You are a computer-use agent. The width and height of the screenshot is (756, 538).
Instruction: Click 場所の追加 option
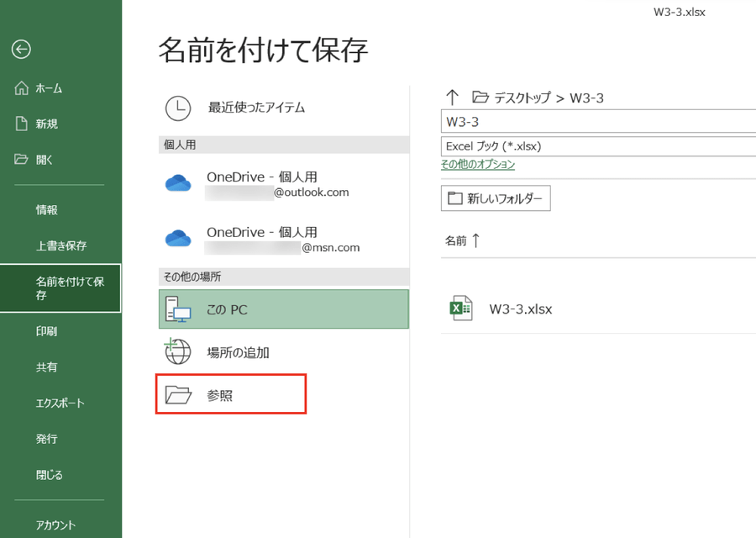pos(284,352)
